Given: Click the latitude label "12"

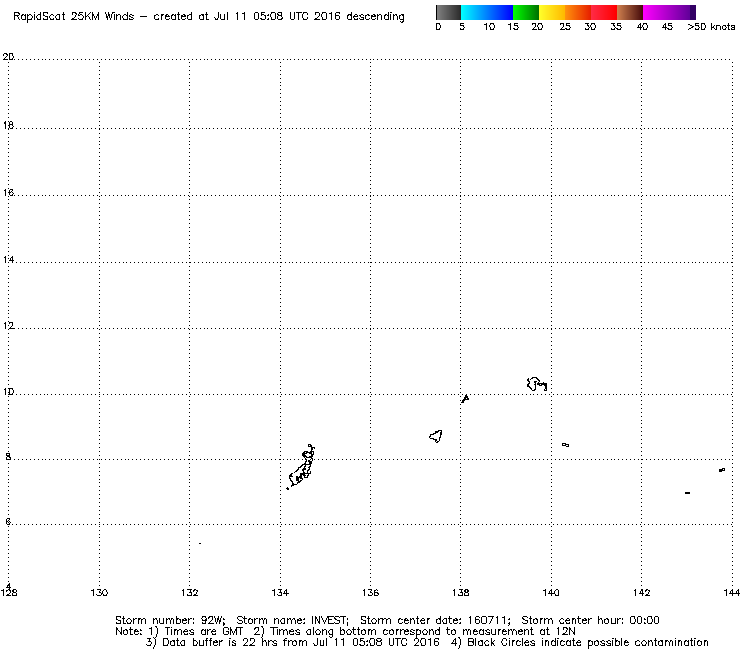Looking at the screenshot, I should [8, 326].
